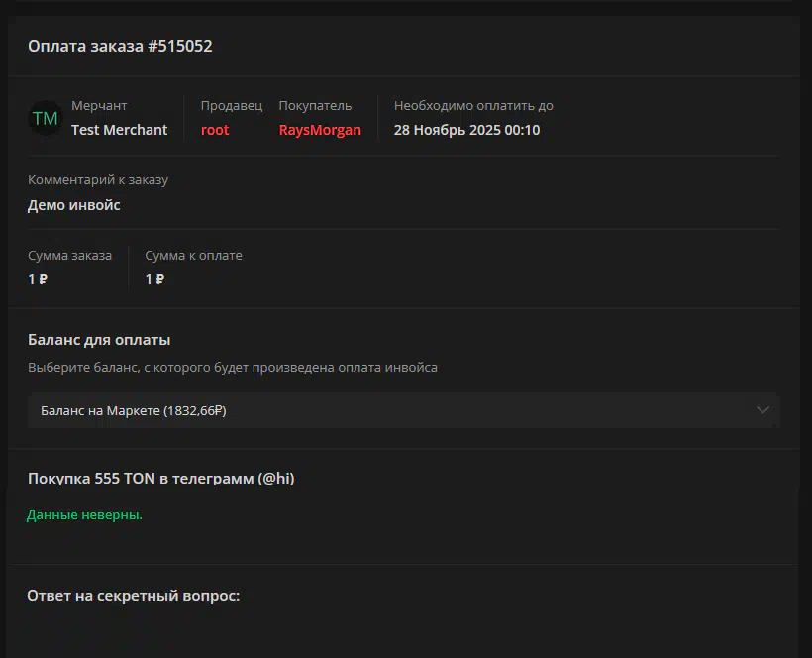Click the TM merchant avatar icon
The image size is (812, 658).
45,119
